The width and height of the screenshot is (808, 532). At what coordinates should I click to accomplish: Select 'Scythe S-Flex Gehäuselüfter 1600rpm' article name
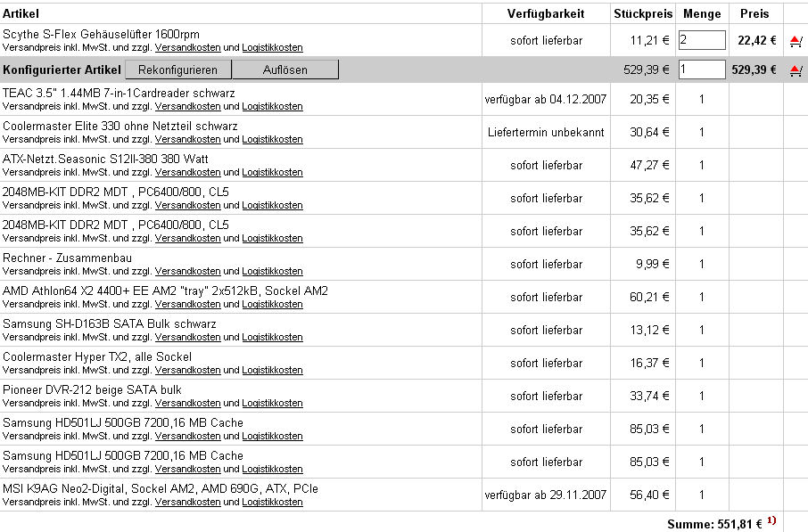[101, 35]
